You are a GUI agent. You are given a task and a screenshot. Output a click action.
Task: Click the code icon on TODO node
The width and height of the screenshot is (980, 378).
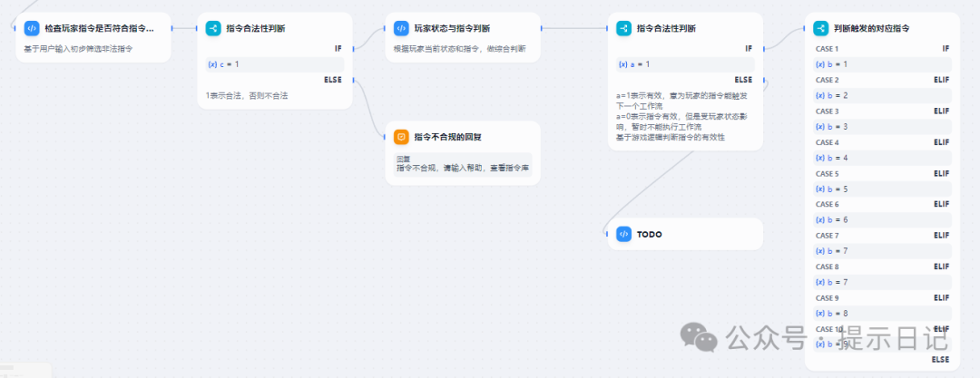(x=623, y=234)
